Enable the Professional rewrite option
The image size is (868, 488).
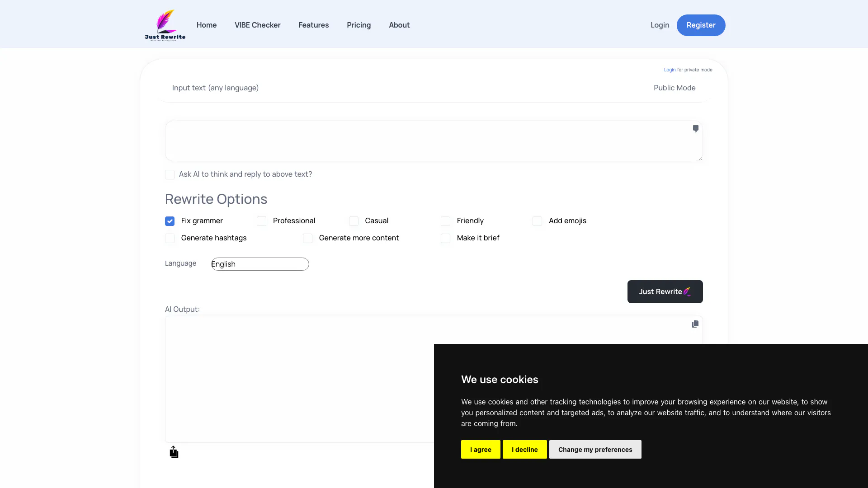point(261,221)
